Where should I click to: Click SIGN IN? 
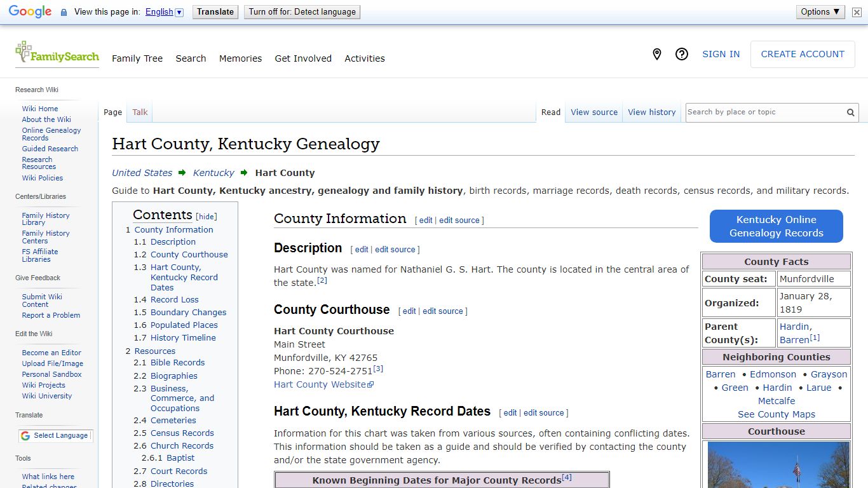tap(721, 55)
